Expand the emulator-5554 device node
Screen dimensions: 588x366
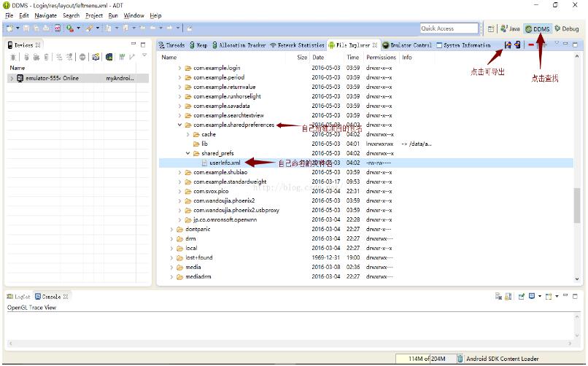point(12,78)
